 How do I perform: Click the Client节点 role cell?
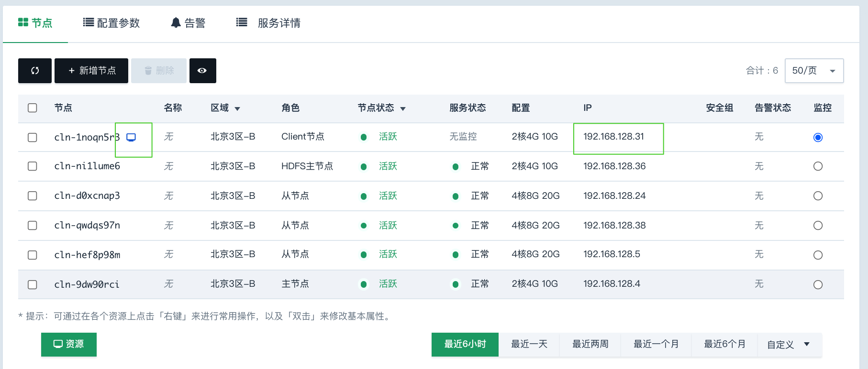point(303,137)
